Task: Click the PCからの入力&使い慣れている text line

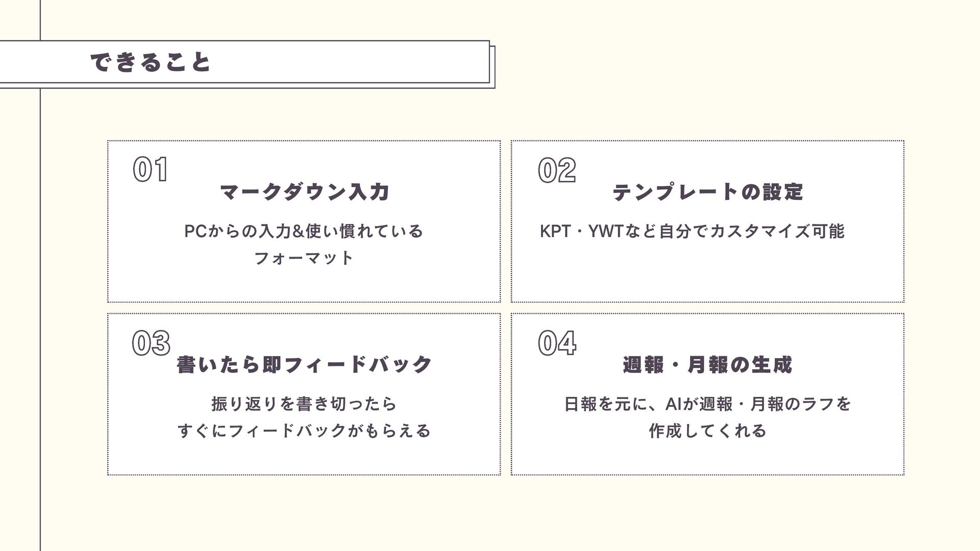Action: [304, 231]
